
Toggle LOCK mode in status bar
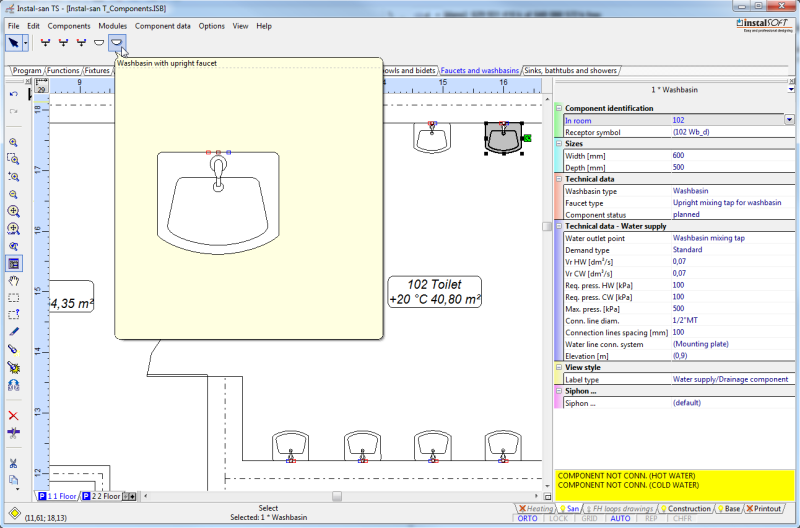(x=559, y=518)
